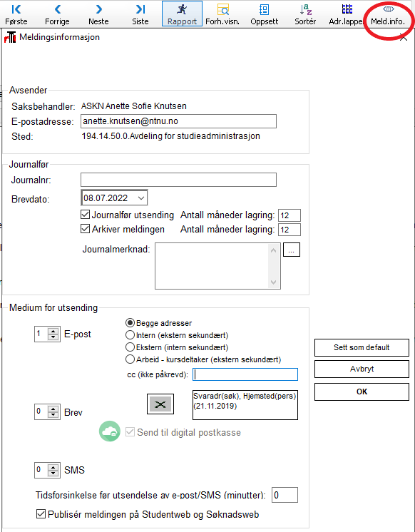The width and height of the screenshot is (415, 532).
Task: Click the Neste next arrow icon
Action: coord(98,9)
